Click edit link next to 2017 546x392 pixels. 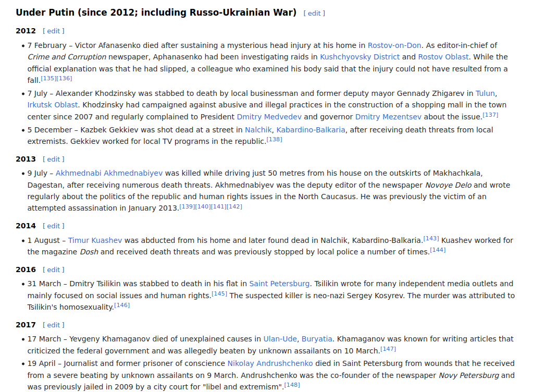(x=53, y=325)
